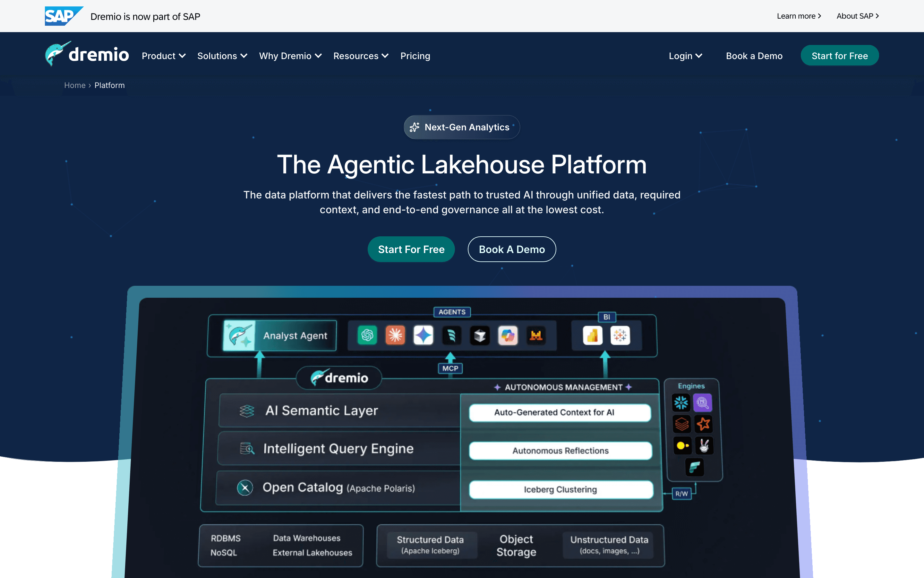Click the Power BI icon under BI

click(x=593, y=335)
